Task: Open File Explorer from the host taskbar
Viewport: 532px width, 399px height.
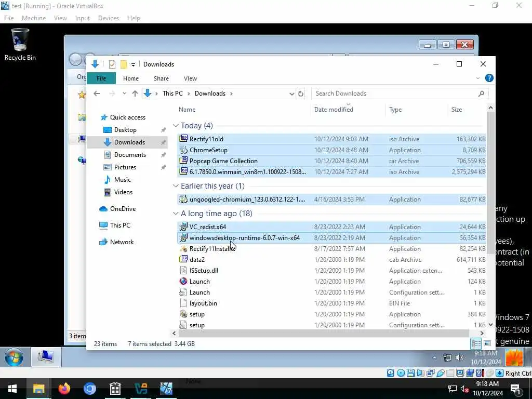Action: pyautogui.click(x=38, y=389)
